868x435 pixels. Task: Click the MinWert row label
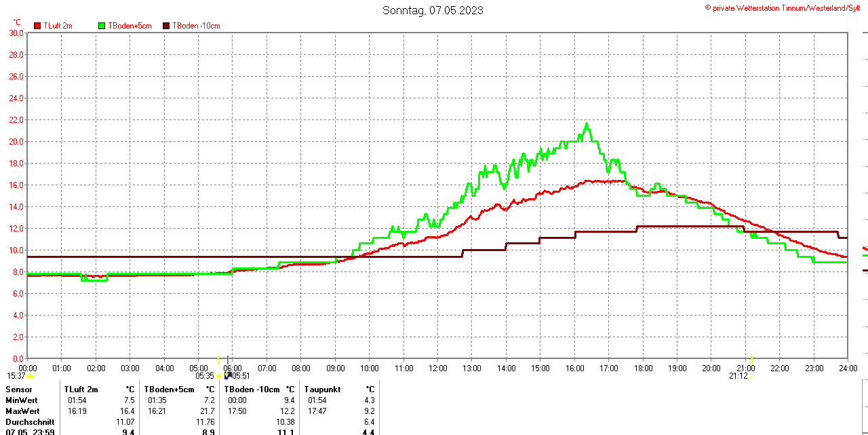click(x=22, y=400)
